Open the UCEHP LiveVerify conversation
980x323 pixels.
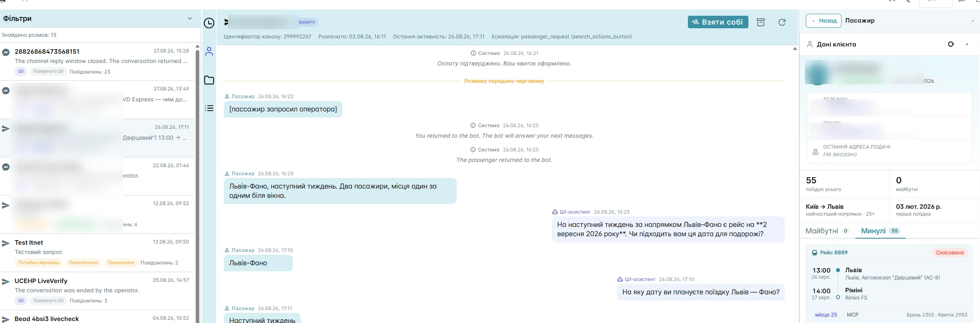pyautogui.click(x=97, y=291)
